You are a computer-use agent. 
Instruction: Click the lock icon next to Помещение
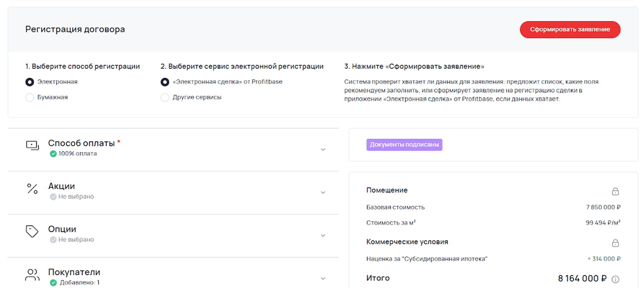pos(615,191)
